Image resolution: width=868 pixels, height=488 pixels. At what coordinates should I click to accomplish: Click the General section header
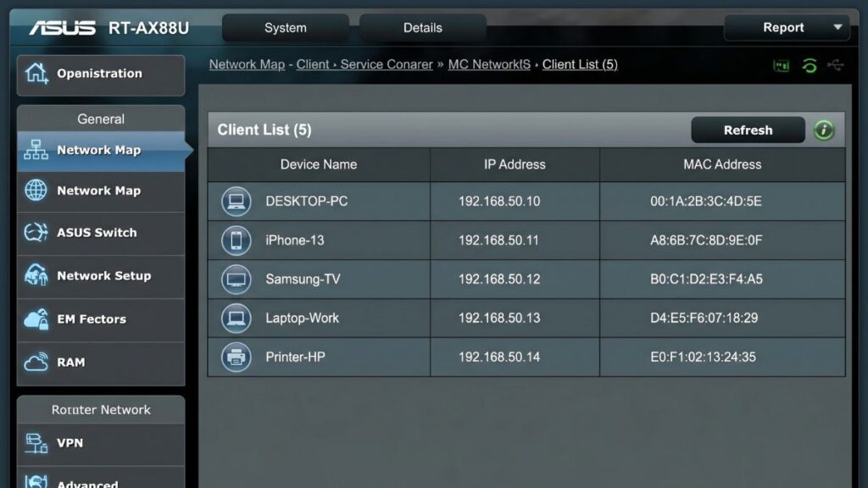click(x=101, y=119)
